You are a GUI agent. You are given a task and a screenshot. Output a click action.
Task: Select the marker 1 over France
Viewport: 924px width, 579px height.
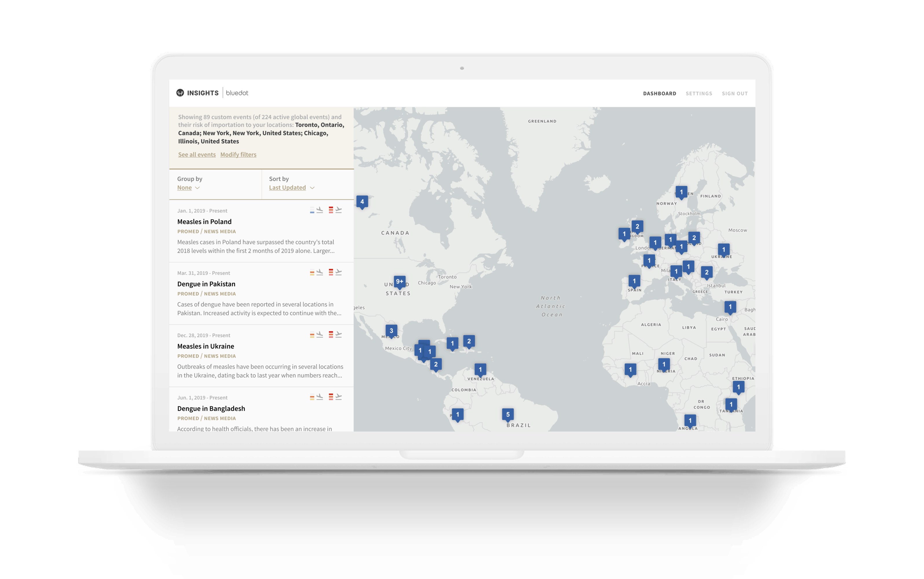(x=649, y=261)
